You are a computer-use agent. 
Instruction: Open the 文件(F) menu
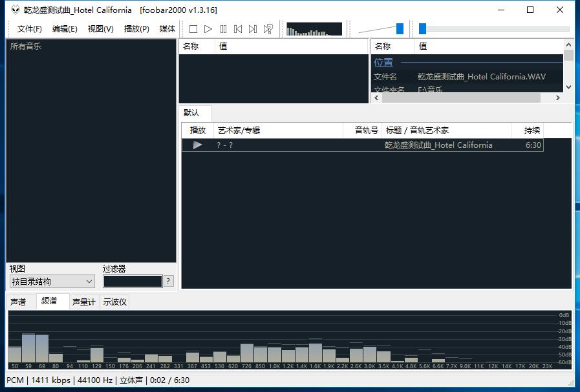coord(29,29)
